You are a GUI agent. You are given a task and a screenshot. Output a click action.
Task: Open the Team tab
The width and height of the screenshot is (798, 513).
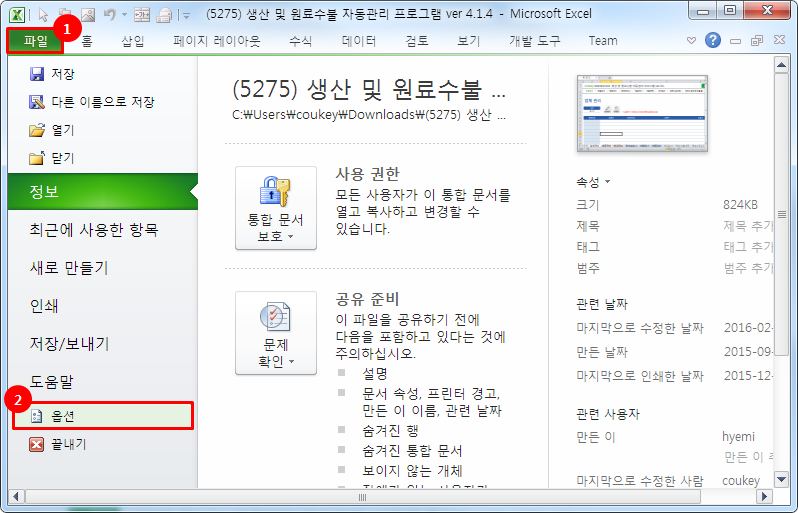click(x=603, y=41)
